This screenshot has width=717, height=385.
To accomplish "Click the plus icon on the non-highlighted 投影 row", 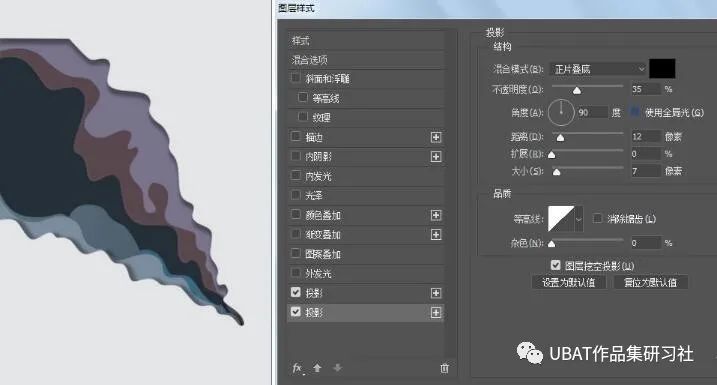I will pyautogui.click(x=436, y=293).
